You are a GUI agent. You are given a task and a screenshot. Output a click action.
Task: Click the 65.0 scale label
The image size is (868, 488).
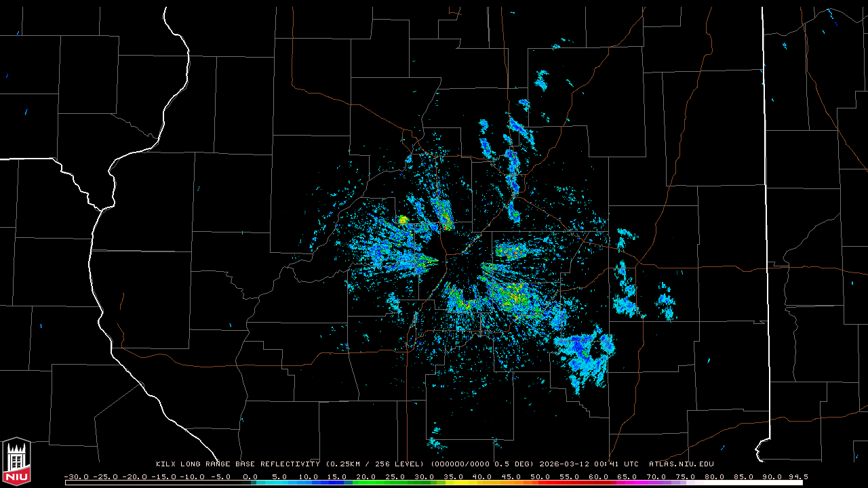tap(627, 476)
